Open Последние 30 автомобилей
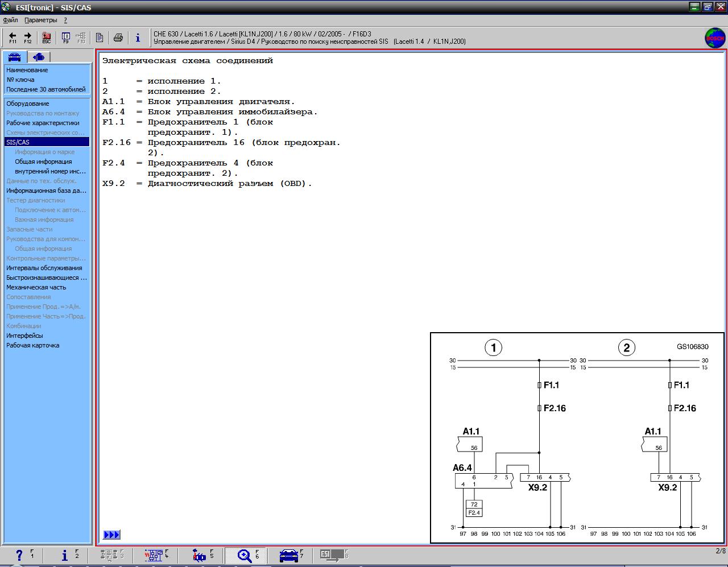This screenshot has height=567, width=728. (x=46, y=89)
